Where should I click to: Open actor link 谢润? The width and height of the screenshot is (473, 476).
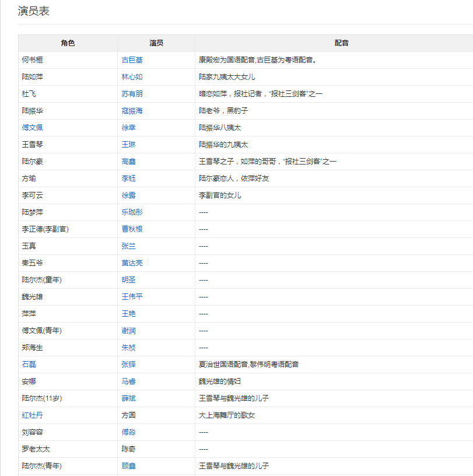(128, 330)
